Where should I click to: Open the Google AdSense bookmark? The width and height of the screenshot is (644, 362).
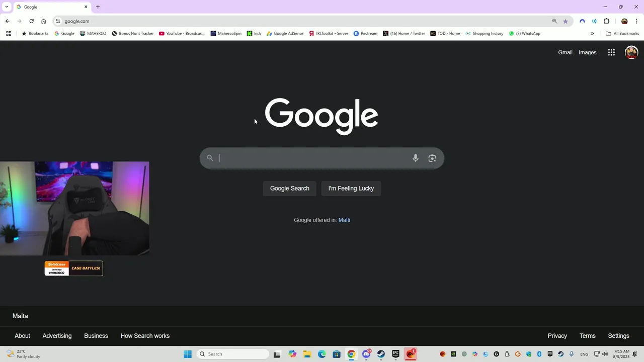(285, 34)
